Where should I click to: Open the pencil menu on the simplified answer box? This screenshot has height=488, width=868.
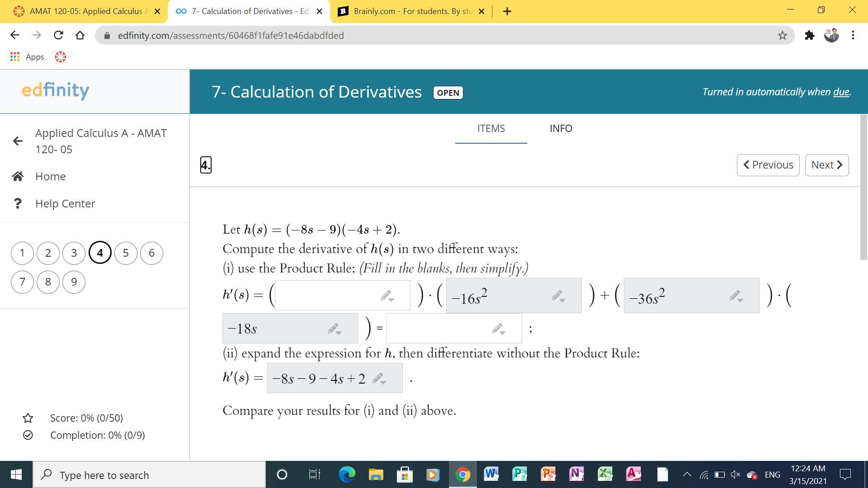pos(499,329)
